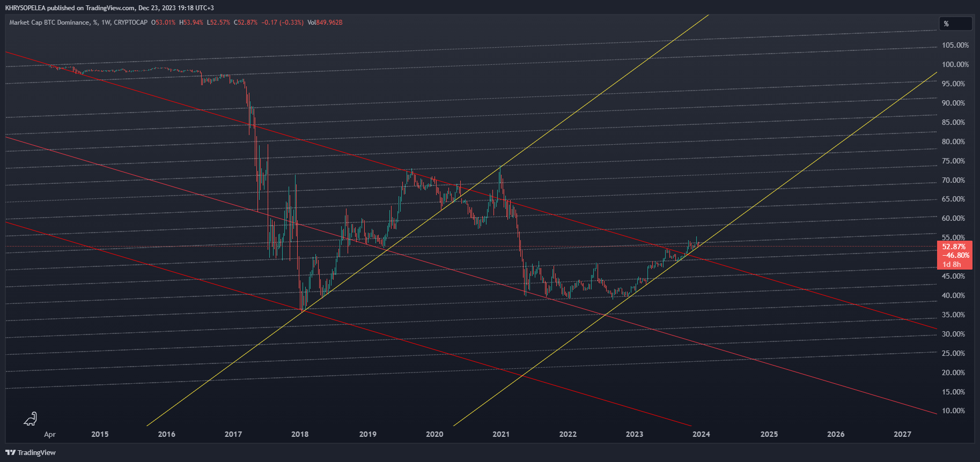980x462 pixels.
Task: Click the % scale unit box
Action: point(955,24)
